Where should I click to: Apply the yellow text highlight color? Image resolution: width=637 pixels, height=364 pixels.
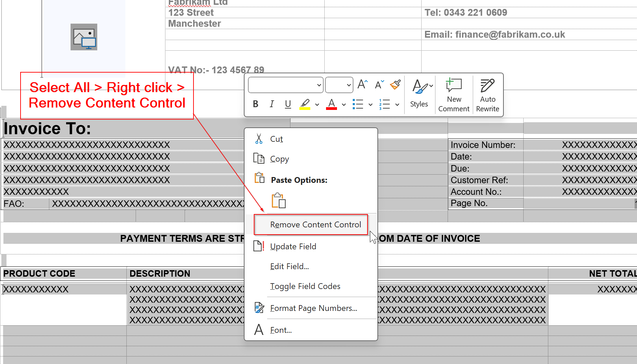[304, 104]
